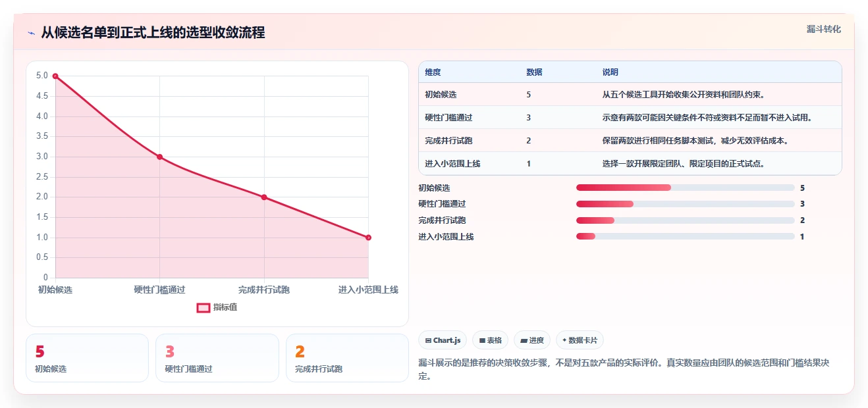This screenshot has width=868, height=408.
Task: Click the description starting 保留两款进行相同任务脚本测试
Action: tap(695, 141)
